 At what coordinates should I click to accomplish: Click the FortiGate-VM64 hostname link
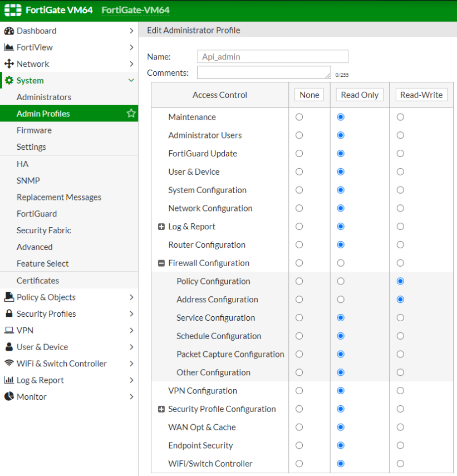coord(135,11)
